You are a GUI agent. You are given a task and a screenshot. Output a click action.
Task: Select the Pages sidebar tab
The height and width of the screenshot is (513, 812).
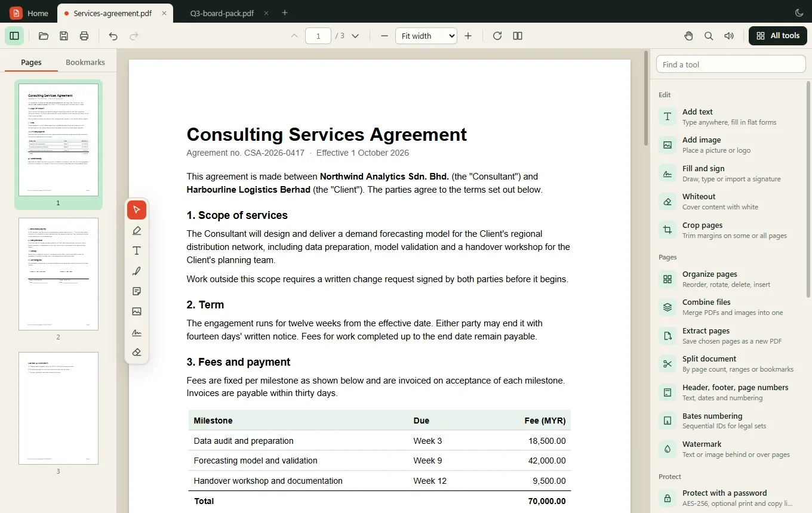31,62
